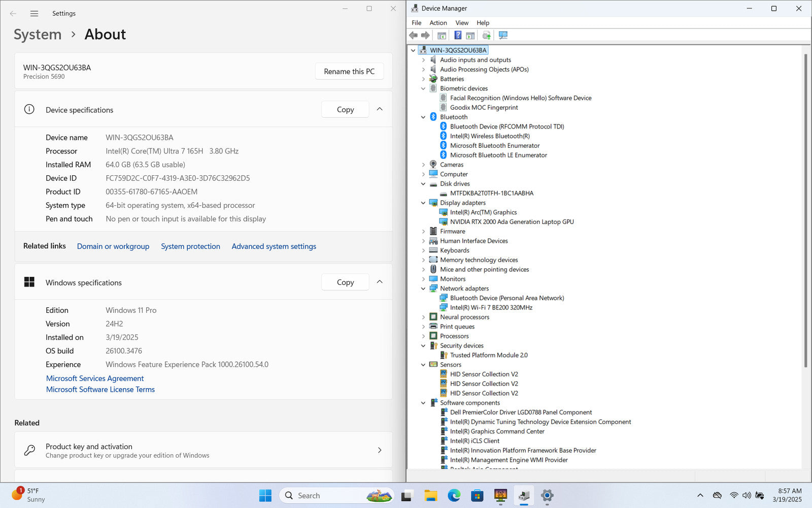Expand the Cameras node

pyautogui.click(x=423, y=165)
